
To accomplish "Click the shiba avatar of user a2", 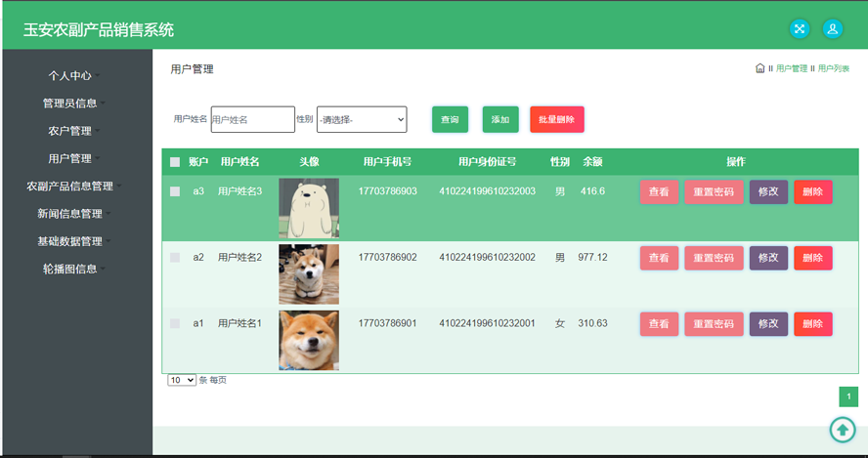I will pos(309,274).
